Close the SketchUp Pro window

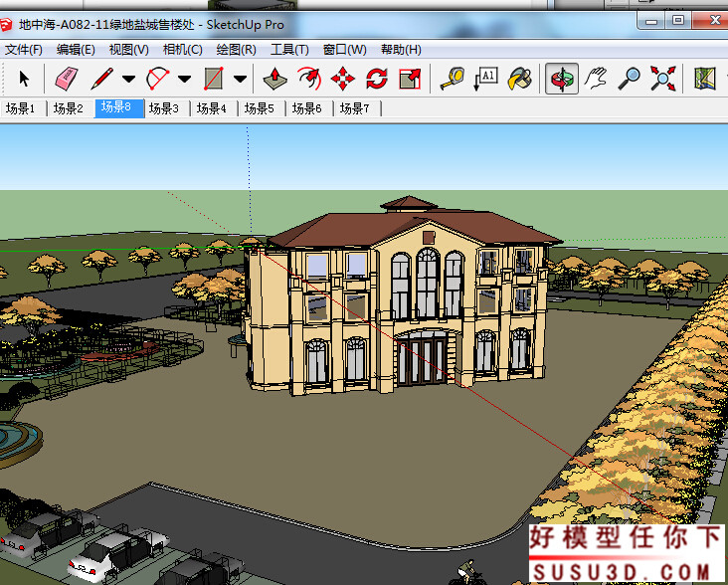click(713, 21)
